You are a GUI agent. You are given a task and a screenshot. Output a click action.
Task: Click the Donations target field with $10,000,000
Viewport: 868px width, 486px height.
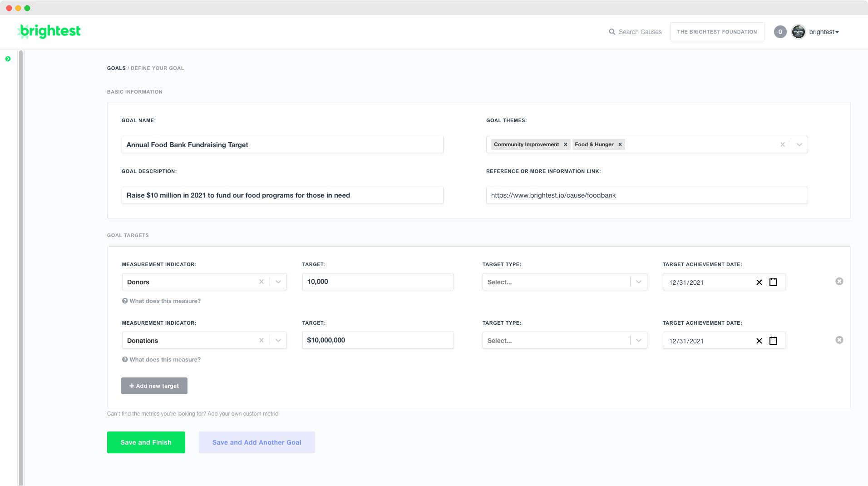point(378,340)
